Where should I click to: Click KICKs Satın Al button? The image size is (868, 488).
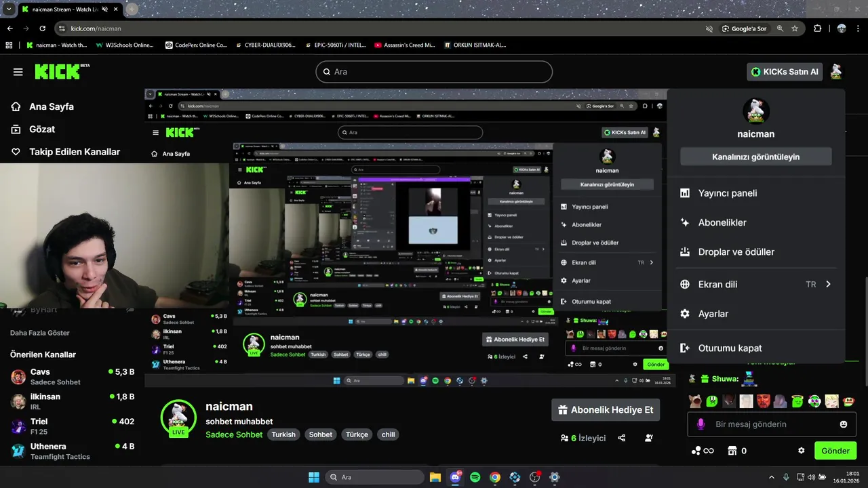(x=785, y=71)
